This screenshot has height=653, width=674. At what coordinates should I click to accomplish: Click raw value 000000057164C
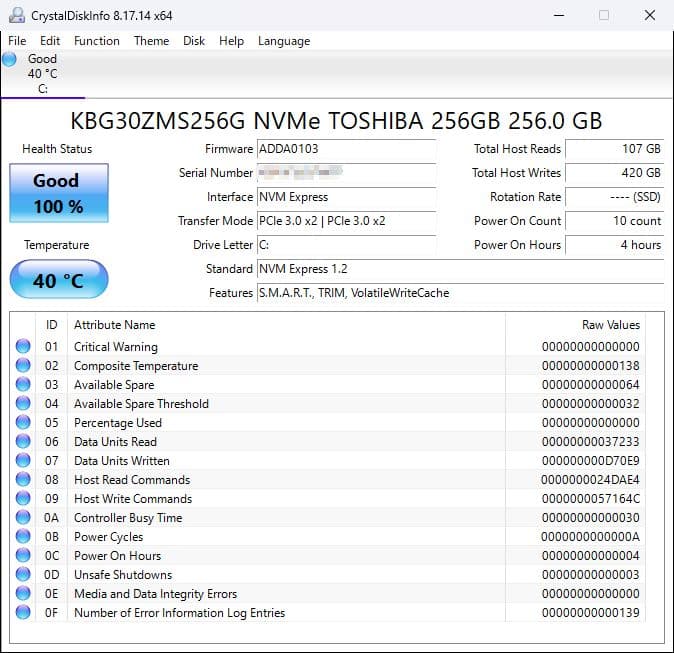(x=591, y=499)
